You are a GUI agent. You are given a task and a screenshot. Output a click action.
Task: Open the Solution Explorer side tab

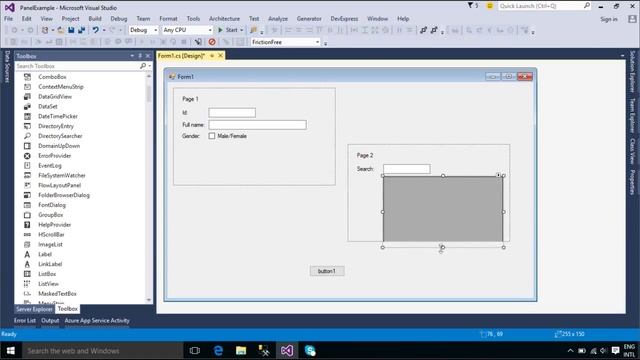632,72
